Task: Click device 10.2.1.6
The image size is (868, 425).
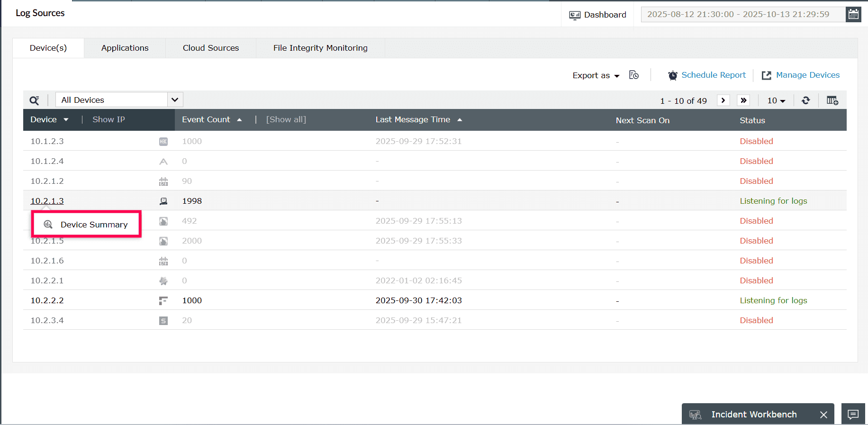Action: pyautogui.click(x=47, y=261)
